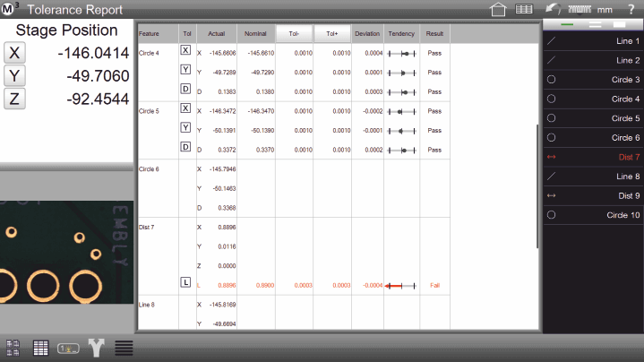Viewport: 644px width, 362px height.
Task: Click the multi-page report icon in bottom toolbar
Action: coord(13,348)
